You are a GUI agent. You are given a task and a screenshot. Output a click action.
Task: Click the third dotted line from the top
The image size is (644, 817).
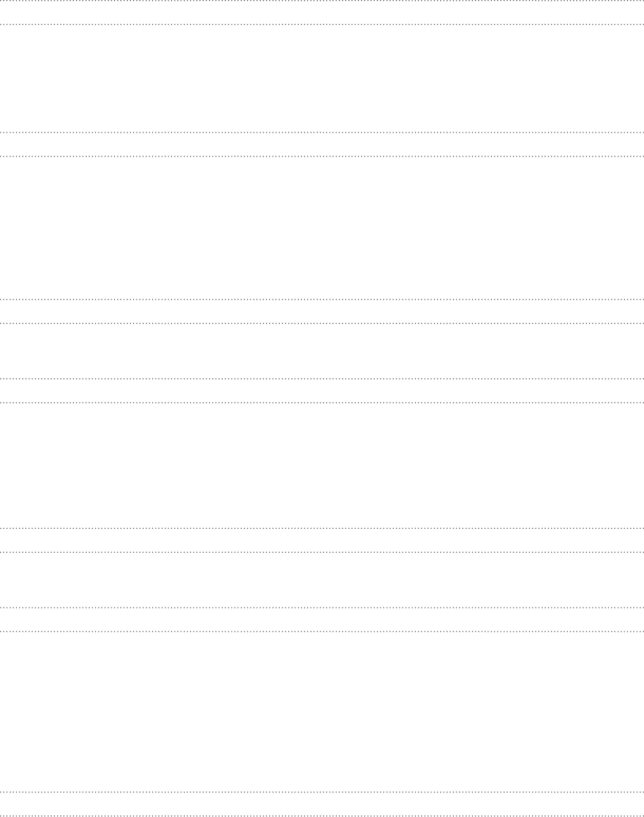point(322,133)
